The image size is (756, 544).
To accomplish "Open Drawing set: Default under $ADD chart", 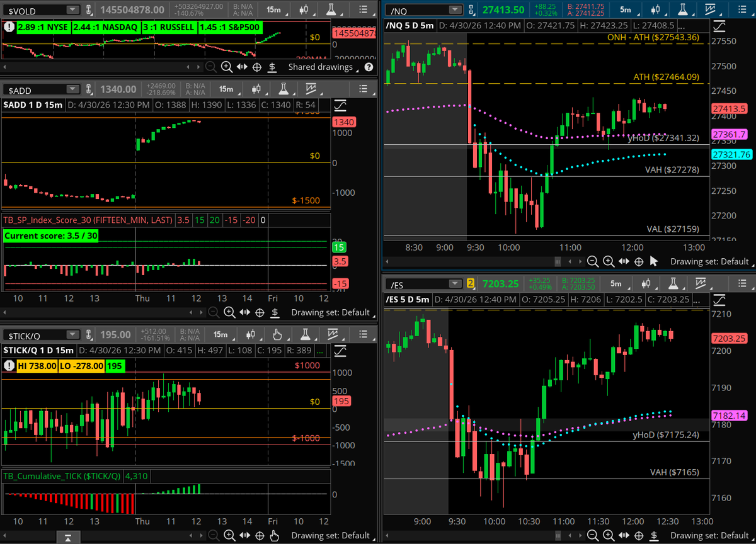I will click(331, 312).
